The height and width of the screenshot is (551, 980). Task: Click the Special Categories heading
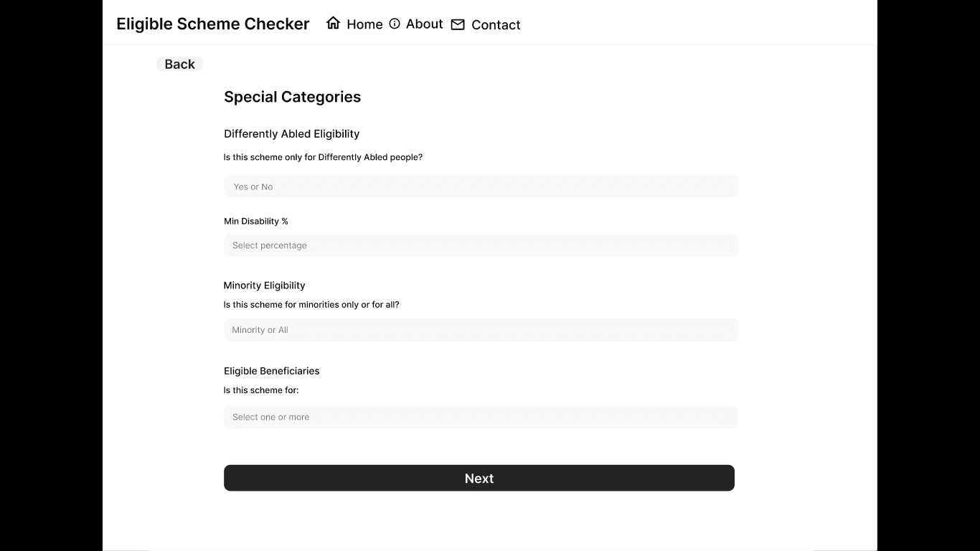[292, 97]
